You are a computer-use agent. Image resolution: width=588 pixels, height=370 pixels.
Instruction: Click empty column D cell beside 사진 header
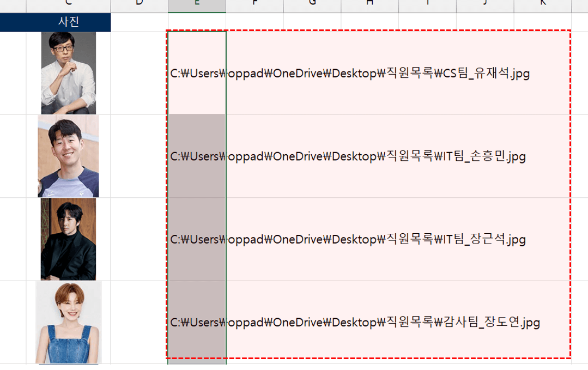click(x=139, y=22)
